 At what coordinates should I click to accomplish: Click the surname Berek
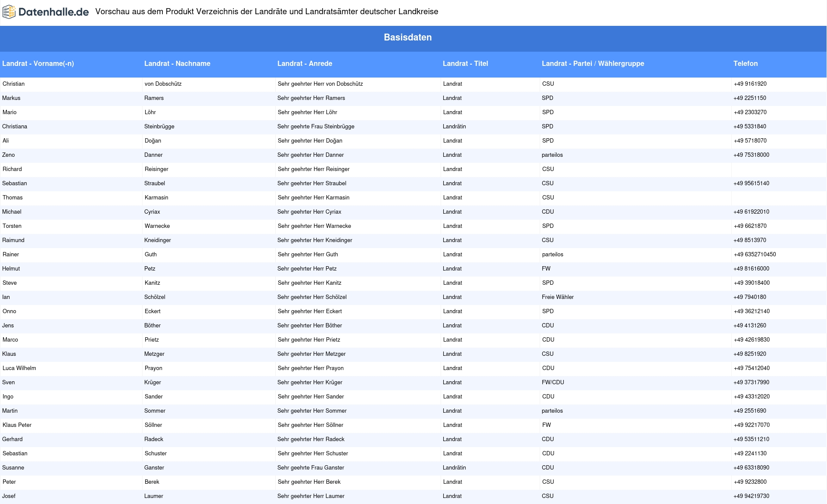(x=152, y=482)
